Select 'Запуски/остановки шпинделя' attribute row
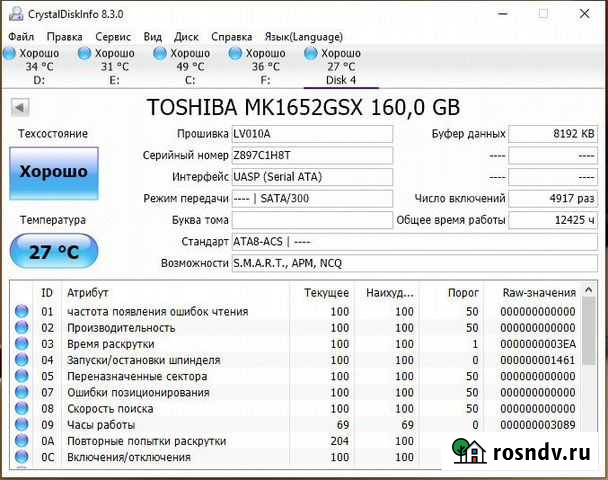The image size is (608, 480). click(296, 360)
